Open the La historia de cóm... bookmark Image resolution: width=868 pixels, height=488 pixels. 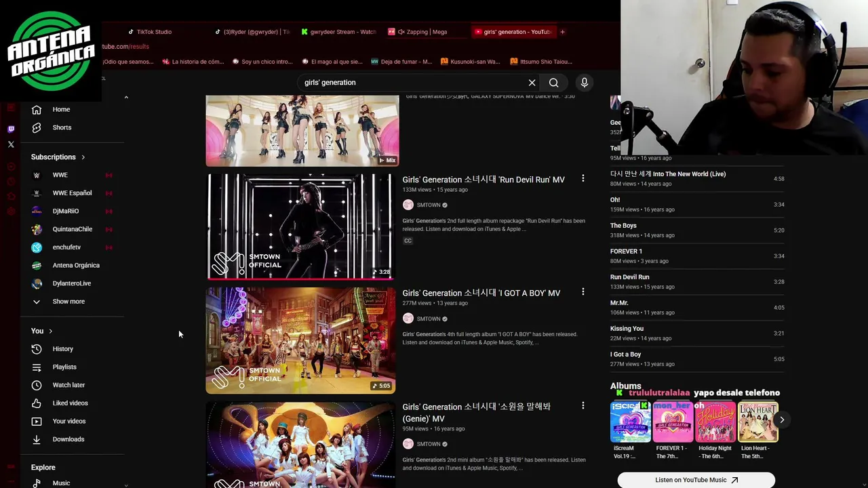(x=193, y=62)
